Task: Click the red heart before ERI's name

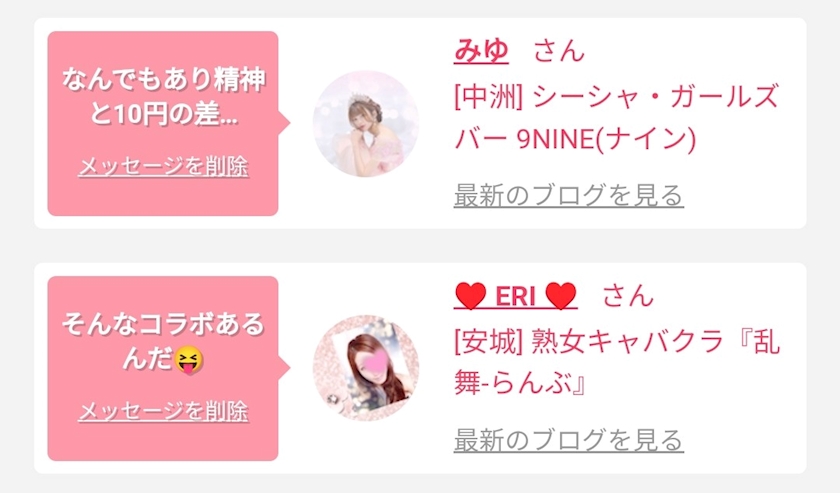Action: (470, 296)
